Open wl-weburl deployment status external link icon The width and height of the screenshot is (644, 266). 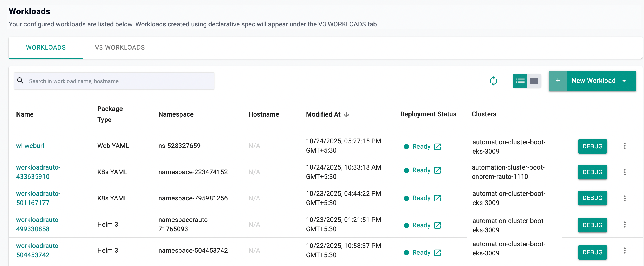(x=437, y=147)
